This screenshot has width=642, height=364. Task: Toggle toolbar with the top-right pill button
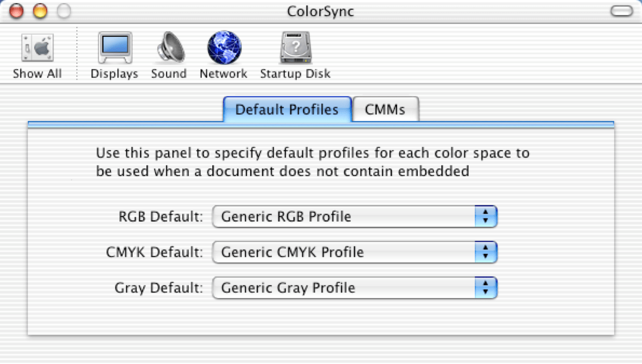point(621,11)
